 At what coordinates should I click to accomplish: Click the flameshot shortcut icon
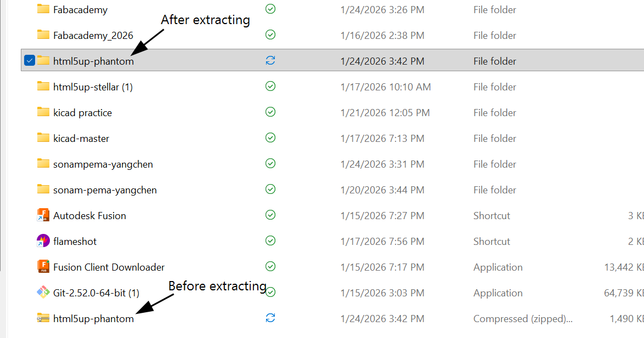pos(43,241)
